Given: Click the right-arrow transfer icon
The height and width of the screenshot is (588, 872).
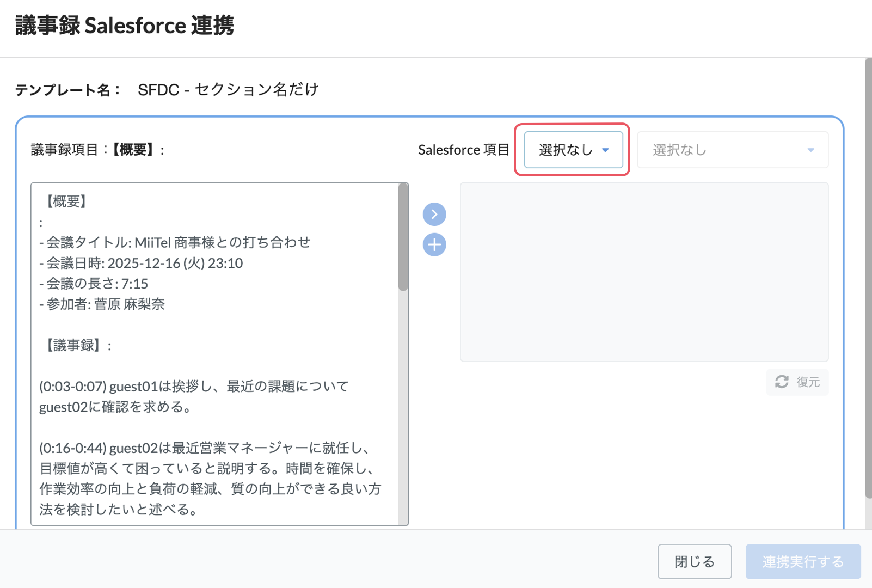Looking at the screenshot, I should click(434, 215).
